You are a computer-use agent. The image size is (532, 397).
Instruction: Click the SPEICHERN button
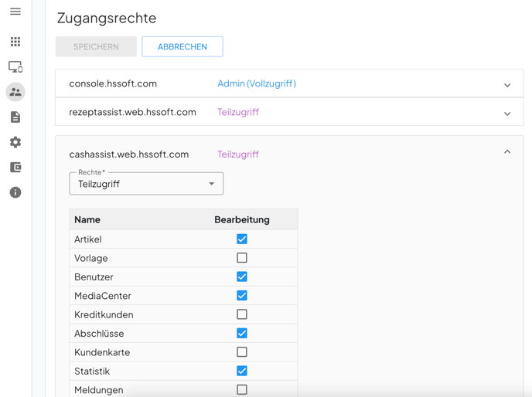point(96,46)
